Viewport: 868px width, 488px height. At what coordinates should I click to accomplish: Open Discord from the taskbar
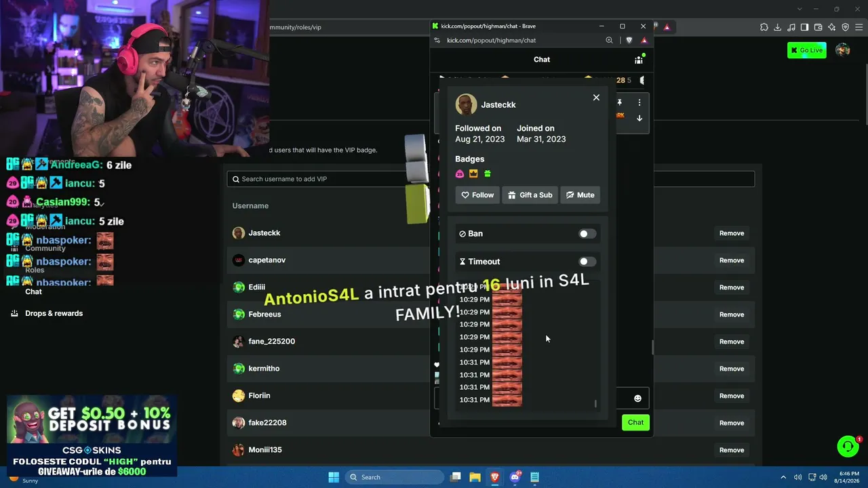(515, 477)
